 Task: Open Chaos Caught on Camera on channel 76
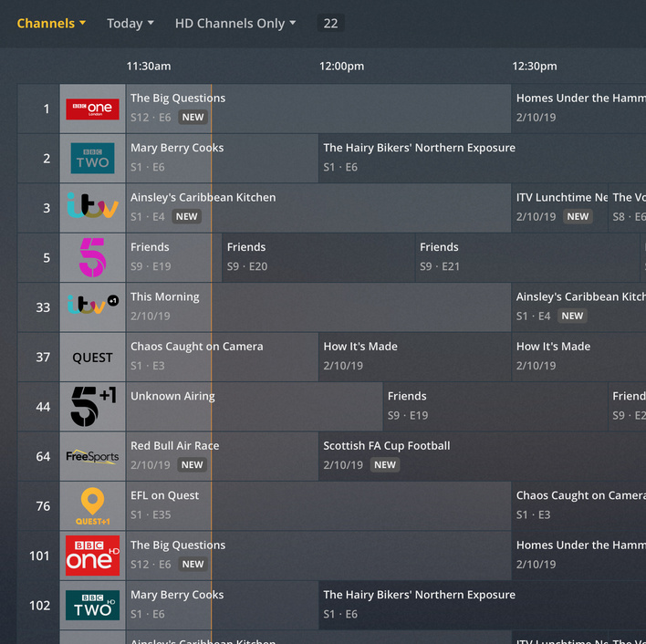(x=578, y=506)
